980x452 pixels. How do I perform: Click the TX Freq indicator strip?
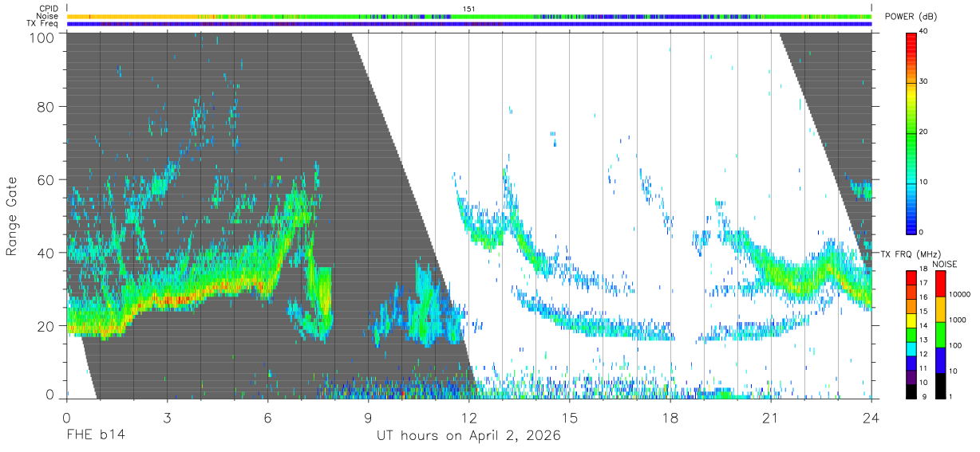click(x=469, y=24)
